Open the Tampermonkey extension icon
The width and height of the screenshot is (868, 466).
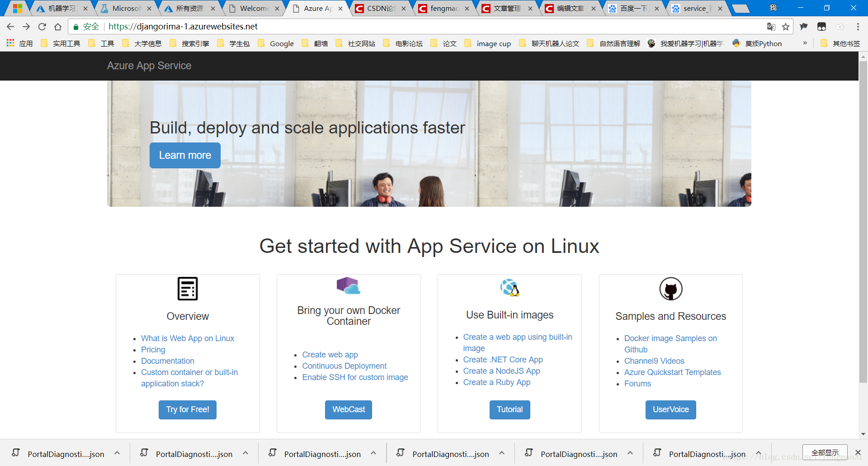coord(822,27)
